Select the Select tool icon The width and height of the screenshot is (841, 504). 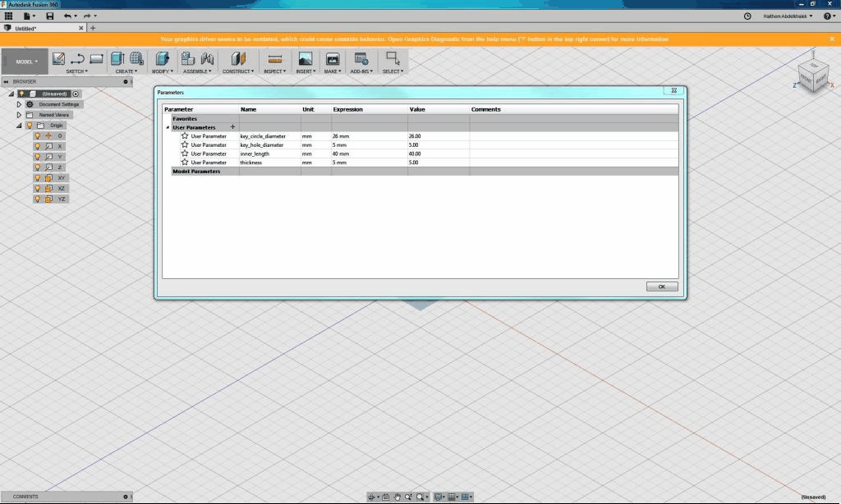pyautogui.click(x=393, y=59)
